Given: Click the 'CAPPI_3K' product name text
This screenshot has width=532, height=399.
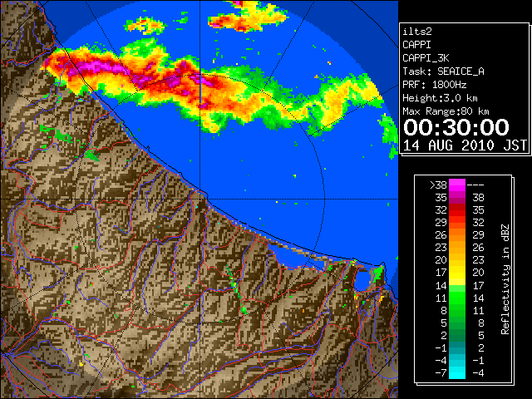Looking at the screenshot, I should (x=426, y=58).
